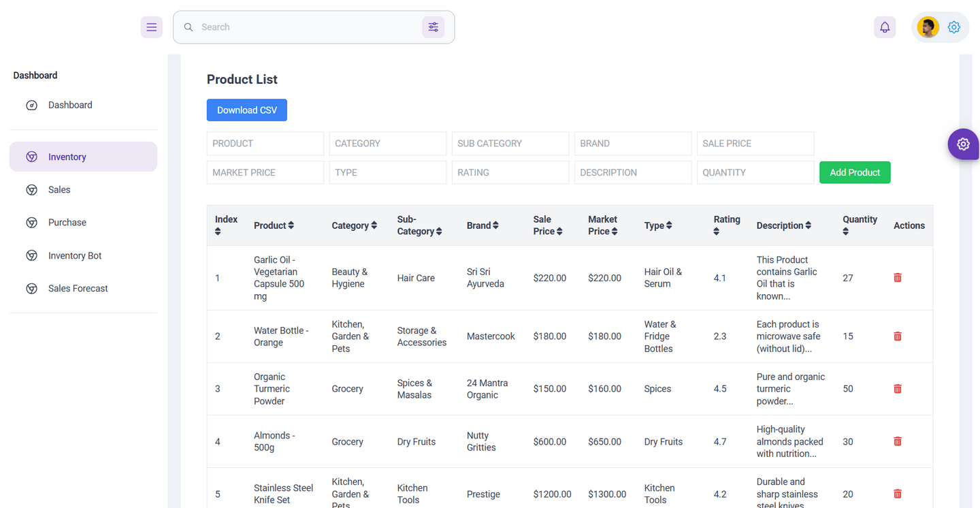Select the $1300.00 market price cell
Screen dimensions: 980x508
click(608, 494)
